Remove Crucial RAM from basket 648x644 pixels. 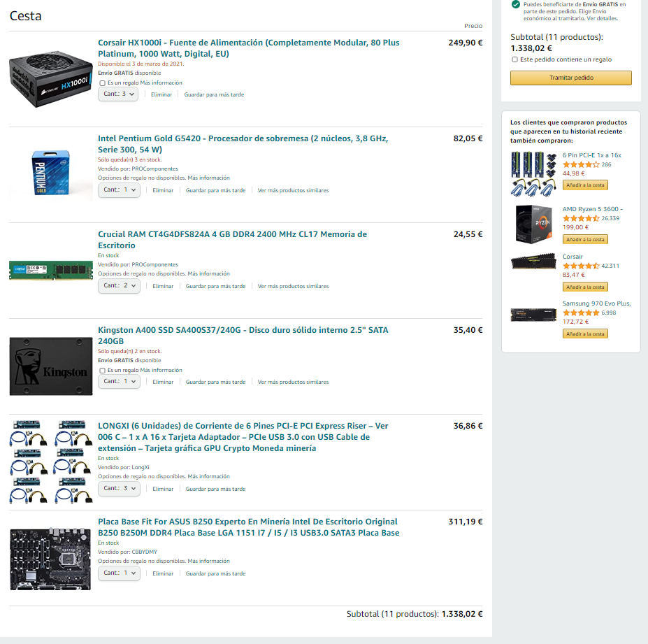(x=163, y=286)
